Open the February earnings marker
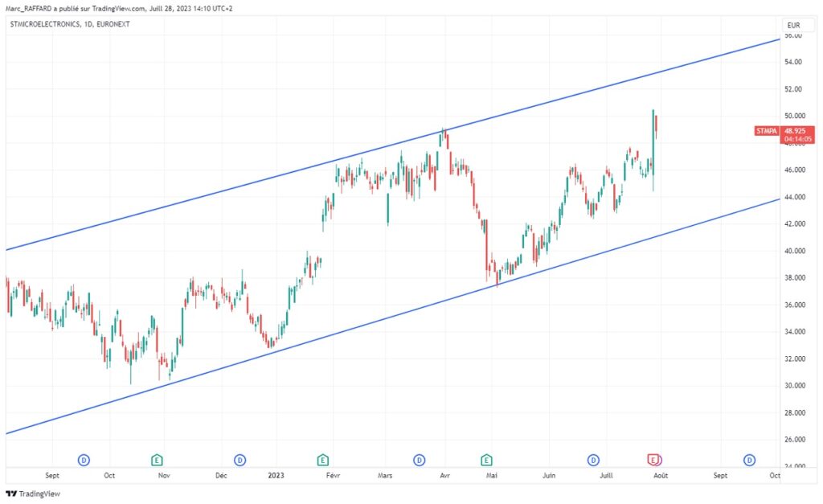The height and width of the screenshot is (504, 823). coord(322,460)
